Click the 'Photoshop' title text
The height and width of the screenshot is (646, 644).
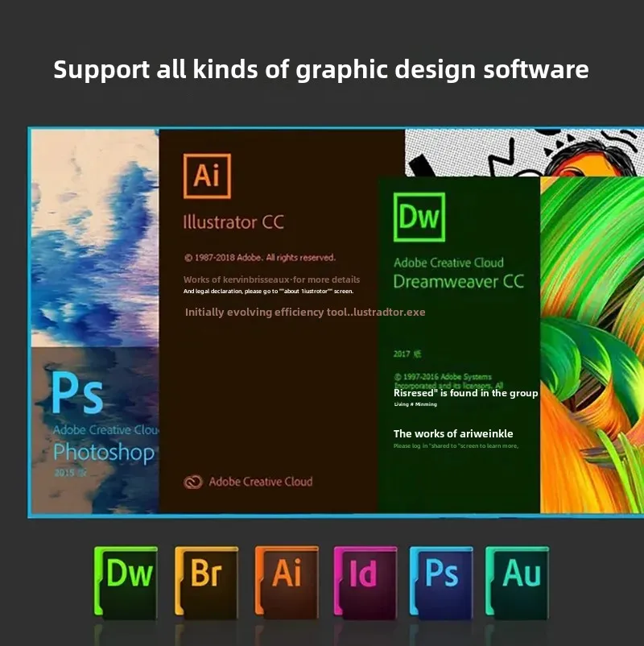tap(104, 453)
